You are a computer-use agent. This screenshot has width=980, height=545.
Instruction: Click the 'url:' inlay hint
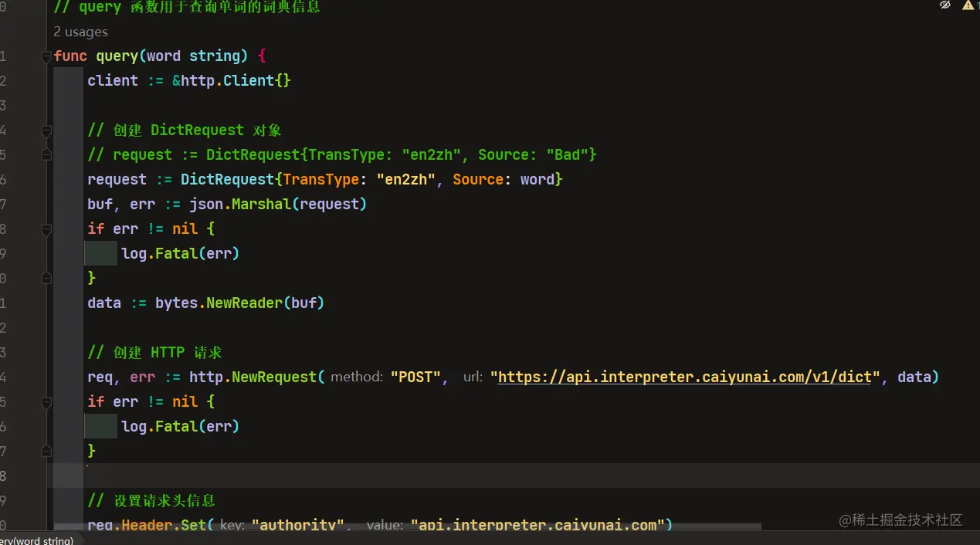[473, 377]
